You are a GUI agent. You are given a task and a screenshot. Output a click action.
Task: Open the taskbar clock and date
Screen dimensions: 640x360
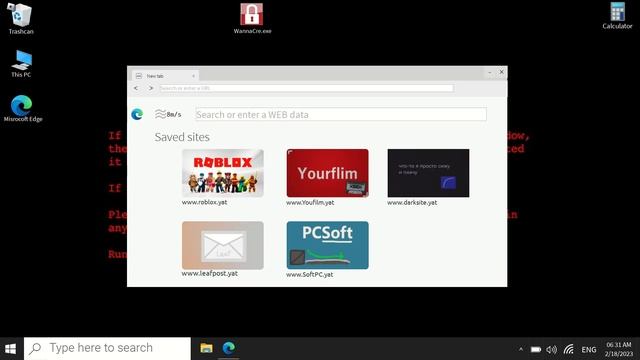point(619,349)
